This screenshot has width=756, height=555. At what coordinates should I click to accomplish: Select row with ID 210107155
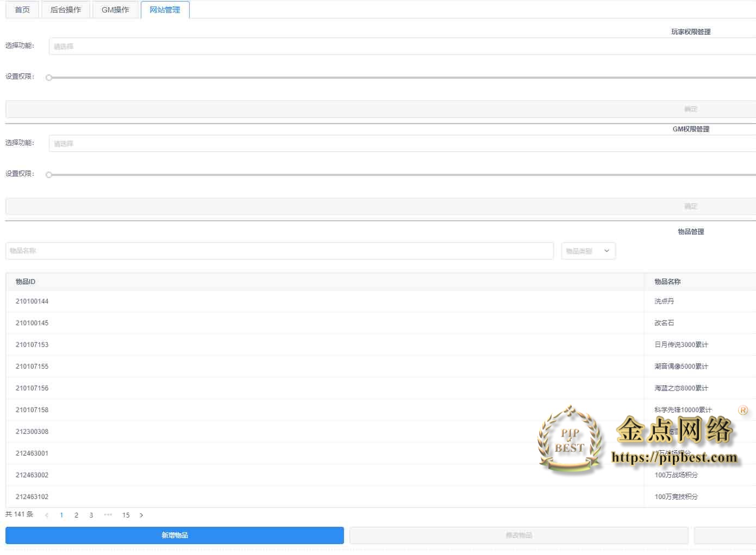pyautogui.click(x=380, y=367)
